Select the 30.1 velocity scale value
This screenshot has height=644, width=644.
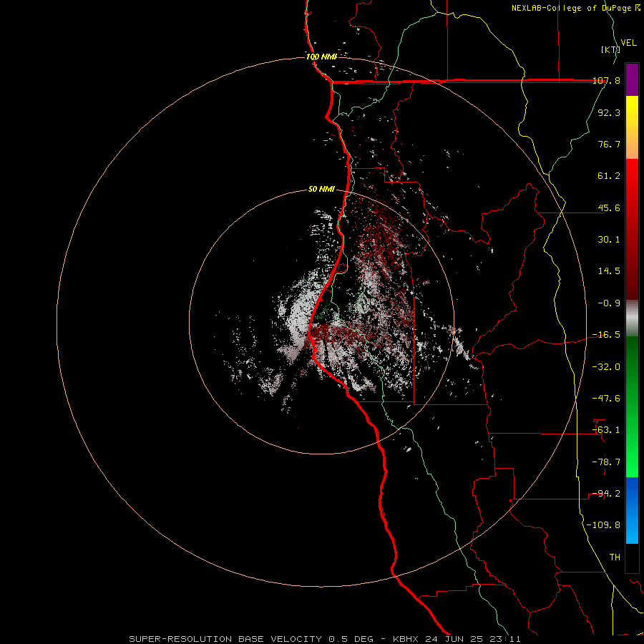[x=609, y=240]
